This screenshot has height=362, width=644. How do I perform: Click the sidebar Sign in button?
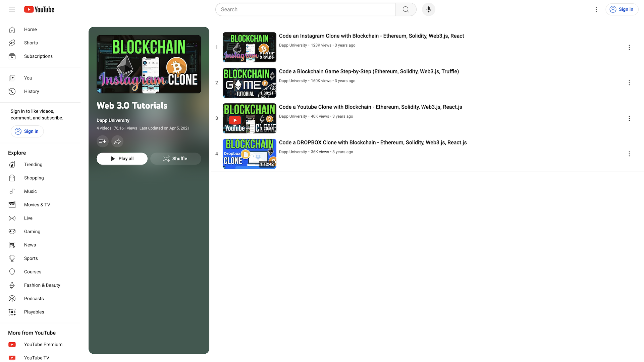pyautogui.click(x=27, y=131)
